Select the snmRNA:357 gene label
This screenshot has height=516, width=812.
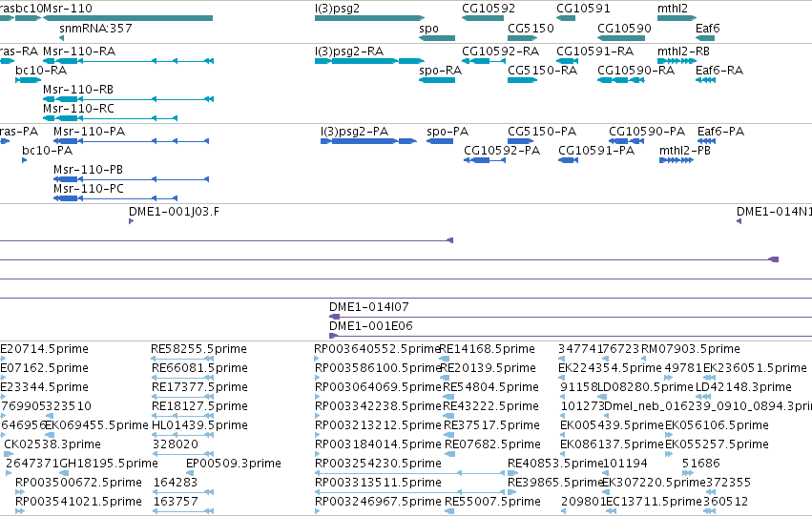[95, 29]
